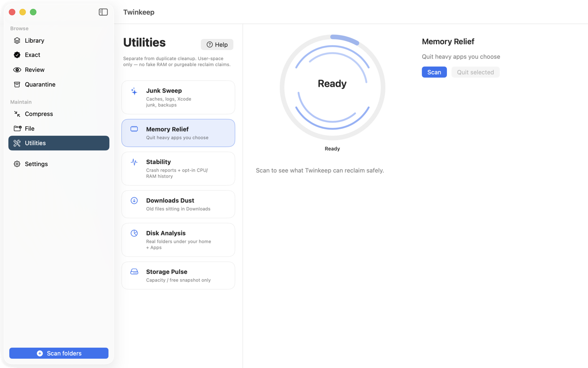This screenshot has width=588, height=368.
Task: Click the Memory Relief heading in detail pane
Action: [448, 41]
